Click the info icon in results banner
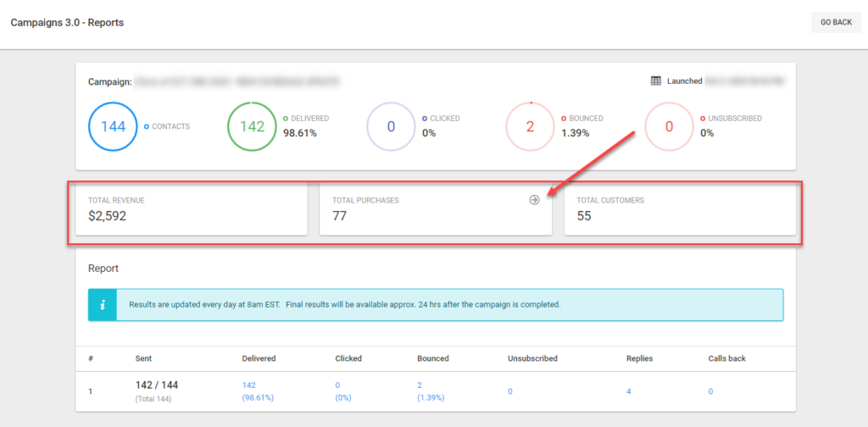This screenshot has height=427, width=868. pyautogui.click(x=102, y=304)
